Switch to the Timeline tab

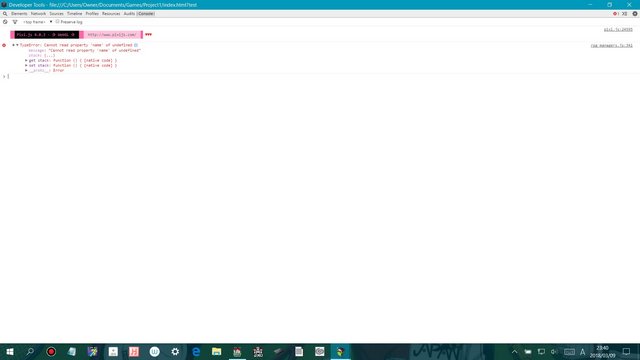coord(75,13)
